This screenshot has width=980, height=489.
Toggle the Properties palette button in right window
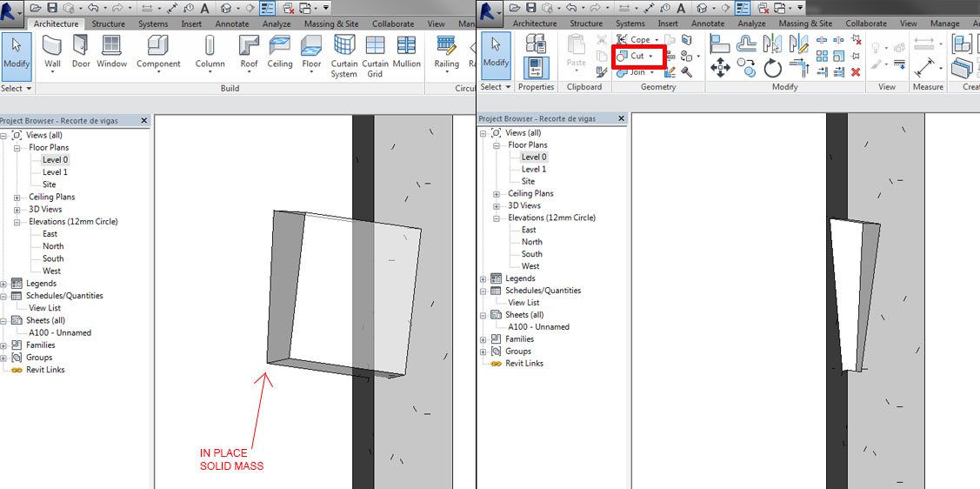click(x=537, y=68)
